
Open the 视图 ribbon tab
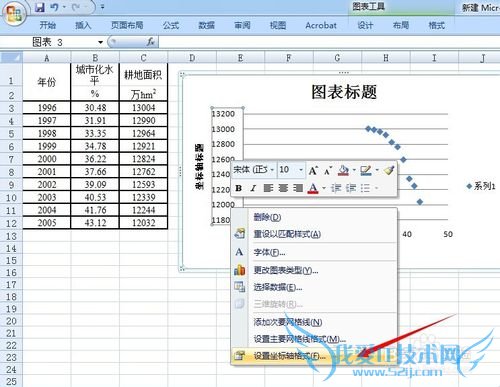(278, 25)
